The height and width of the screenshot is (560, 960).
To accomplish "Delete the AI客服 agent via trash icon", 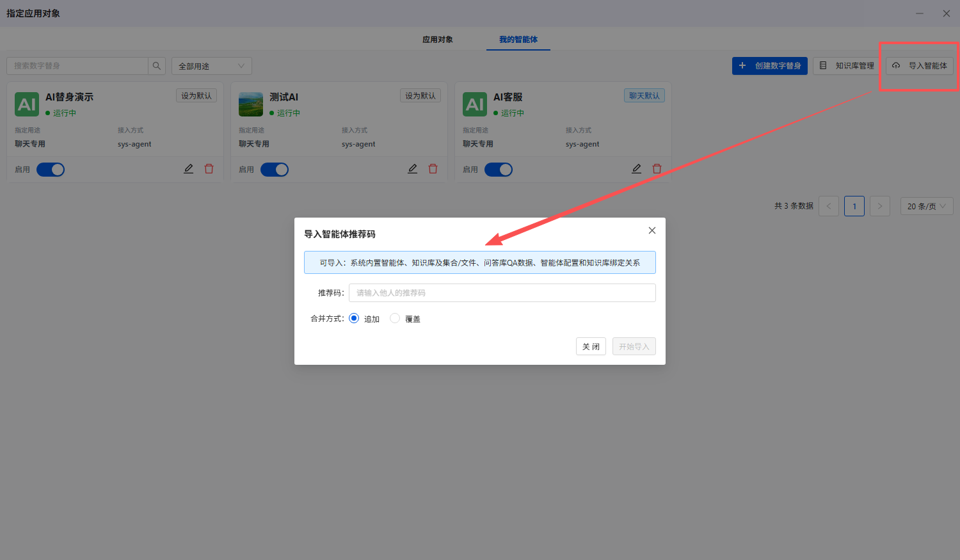I will (657, 169).
